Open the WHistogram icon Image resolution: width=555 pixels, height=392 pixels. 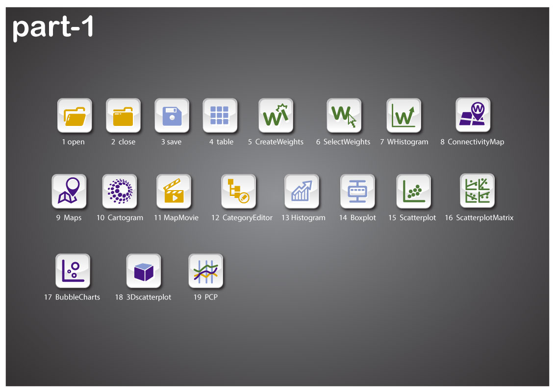click(404, 116)
